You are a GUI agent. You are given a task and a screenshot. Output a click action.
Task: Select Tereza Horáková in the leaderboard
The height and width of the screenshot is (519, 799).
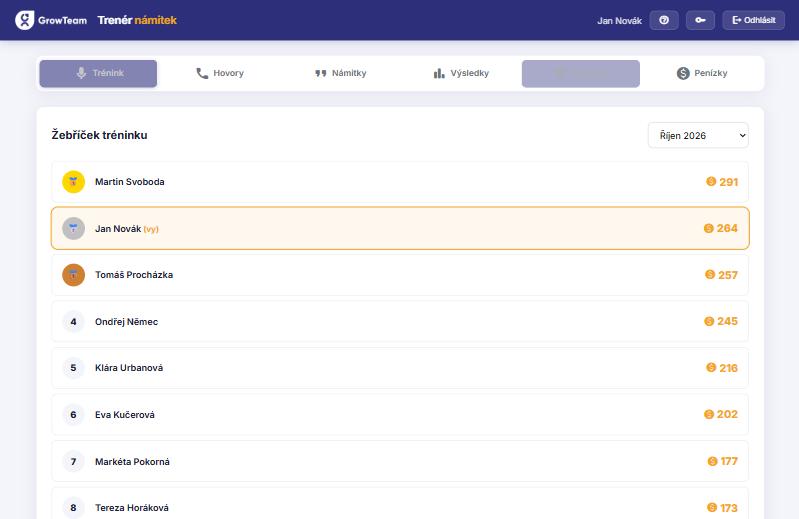(132, 508)
